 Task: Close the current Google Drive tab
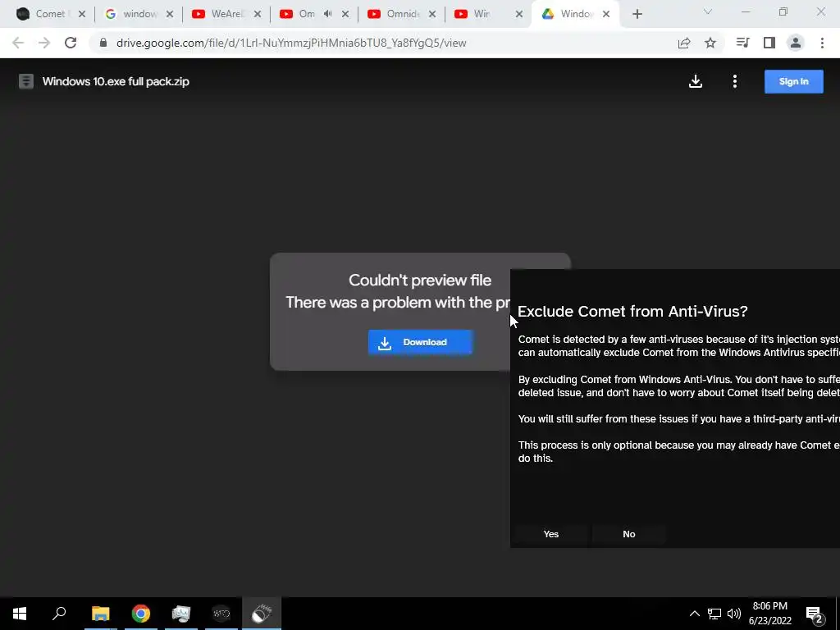[x=606, y=14]
